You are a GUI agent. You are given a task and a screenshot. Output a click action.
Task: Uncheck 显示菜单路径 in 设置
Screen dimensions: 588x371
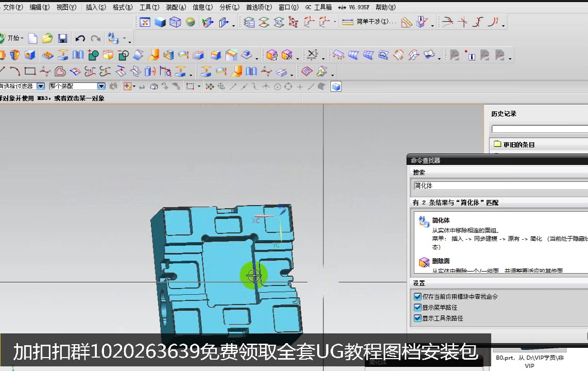(x=417, y=307)
